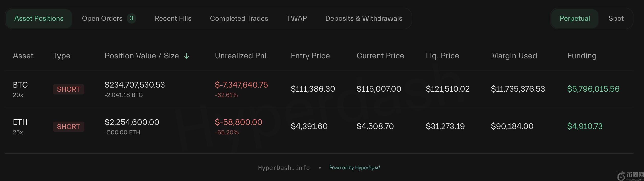
Task: Click the SHORT badge on ETH row
Action: point(69,127)
